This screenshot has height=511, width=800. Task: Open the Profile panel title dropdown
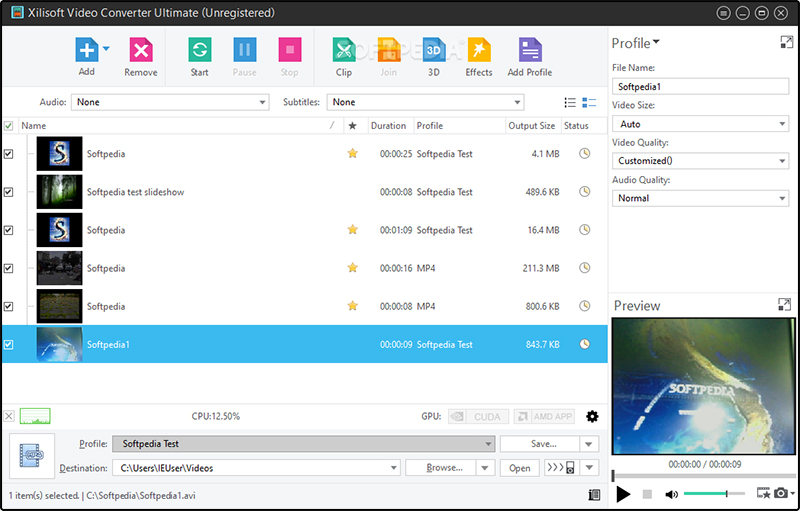pyautogui.click(x=656, y=42)
